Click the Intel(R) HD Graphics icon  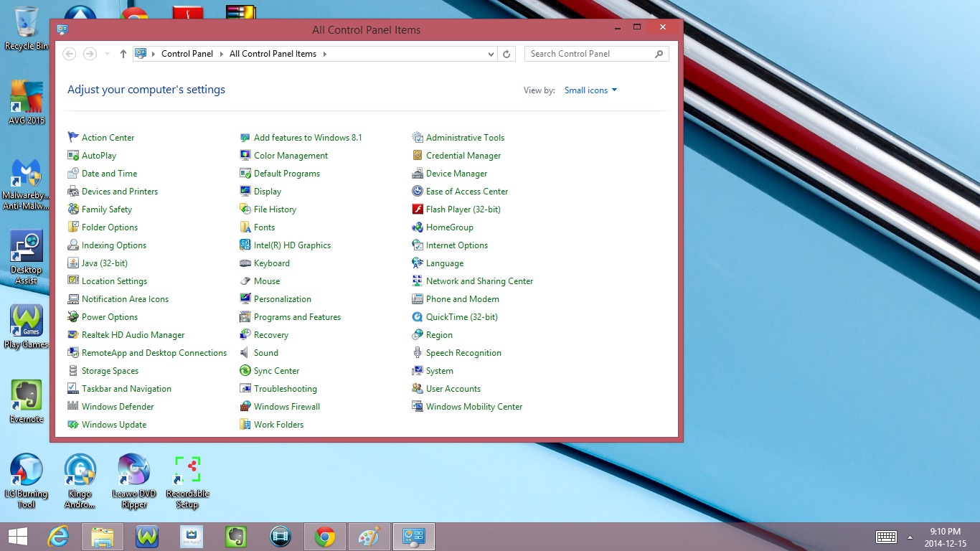pos(245,245)
